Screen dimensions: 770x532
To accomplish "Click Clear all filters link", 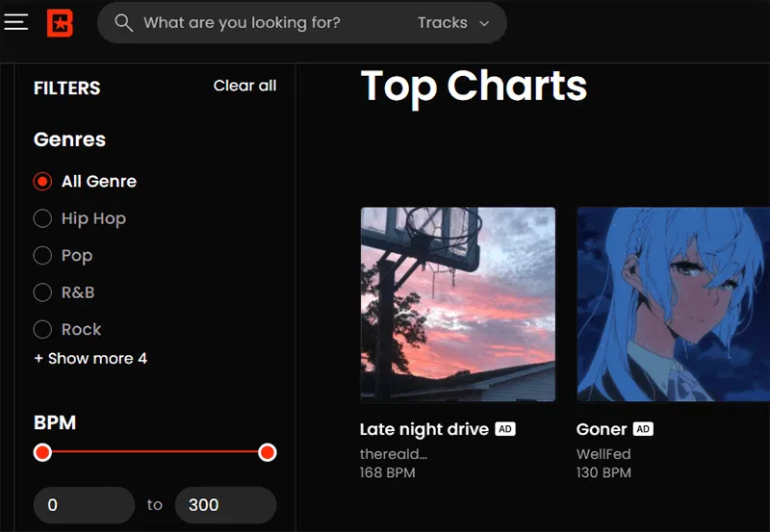I will (x=244, y=86).
